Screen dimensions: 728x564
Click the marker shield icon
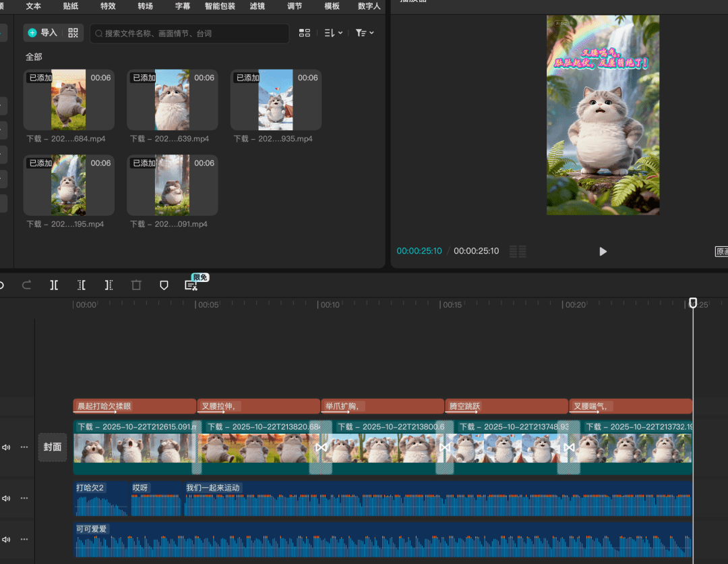164,285
